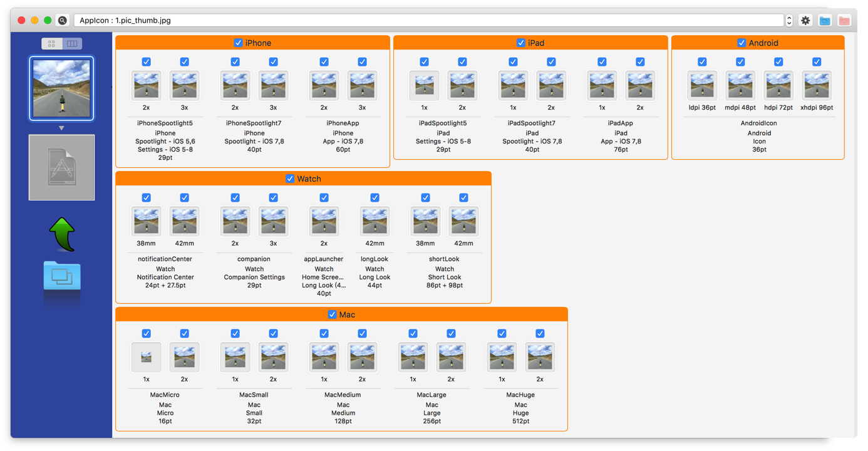
Task: Click the AndroidIcon label
Action: (759, 123)
